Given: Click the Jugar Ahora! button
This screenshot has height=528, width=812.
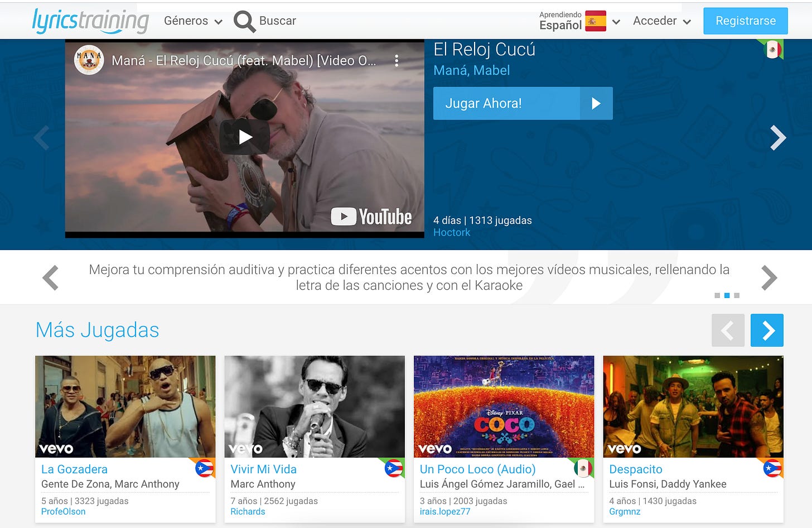Looking at the screenshot, I should 523,103.
